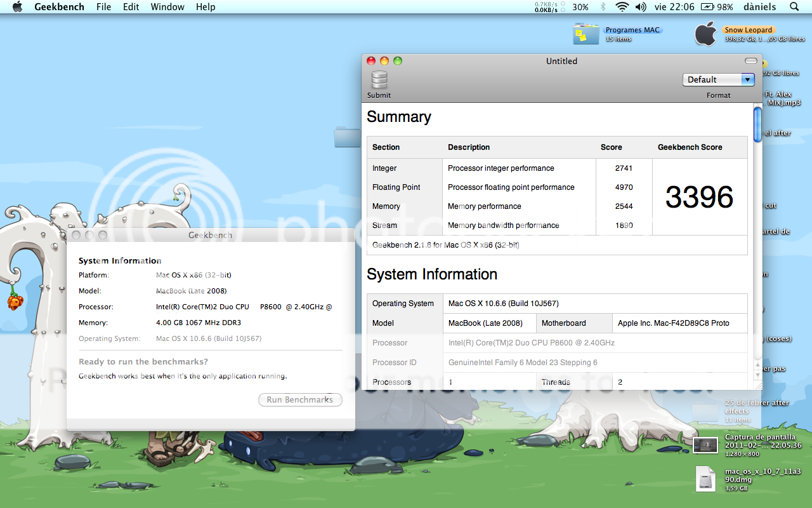Click the Memory score 2544
Viewport: 812px width, 508px height.
coord(624,206)
